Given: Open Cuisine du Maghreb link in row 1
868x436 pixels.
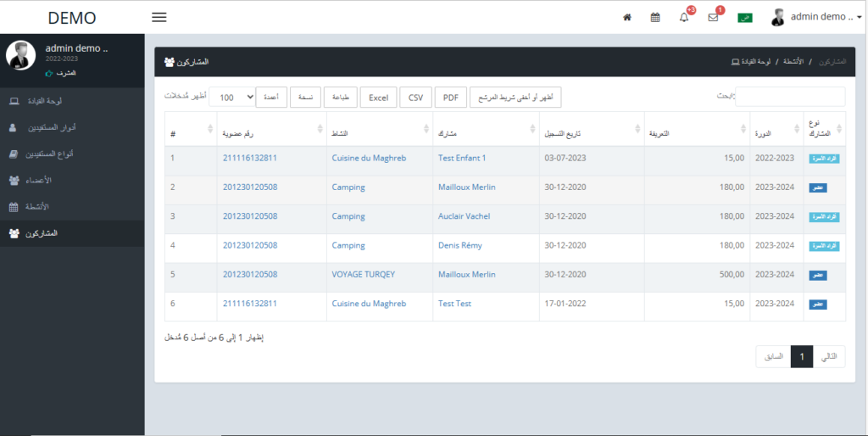Looking at the screenshot, I should click(x=369, y=158).
